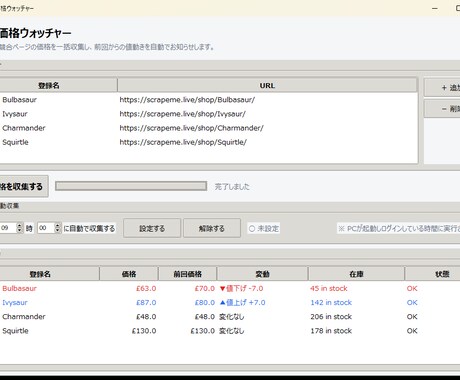Screen dimensions: 460x380
Task: Click OK status in Bulbasaur row
Action: click(x=412, y=289)
